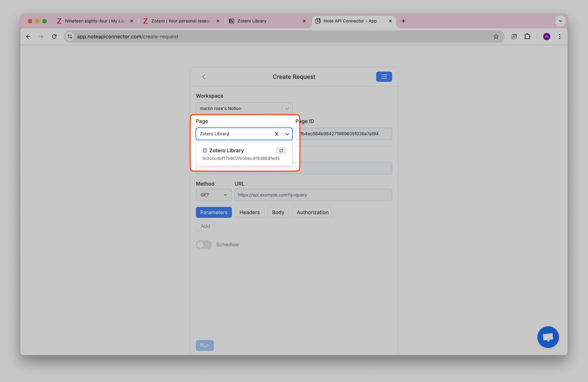Open the hamburger menu button

384,77
